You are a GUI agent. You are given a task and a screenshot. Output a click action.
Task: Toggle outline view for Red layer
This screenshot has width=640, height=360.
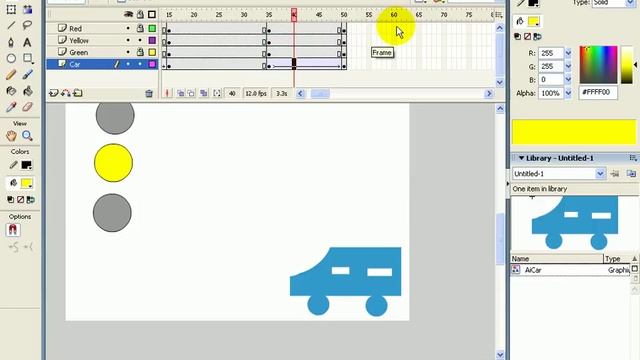[x=152, y=28]
